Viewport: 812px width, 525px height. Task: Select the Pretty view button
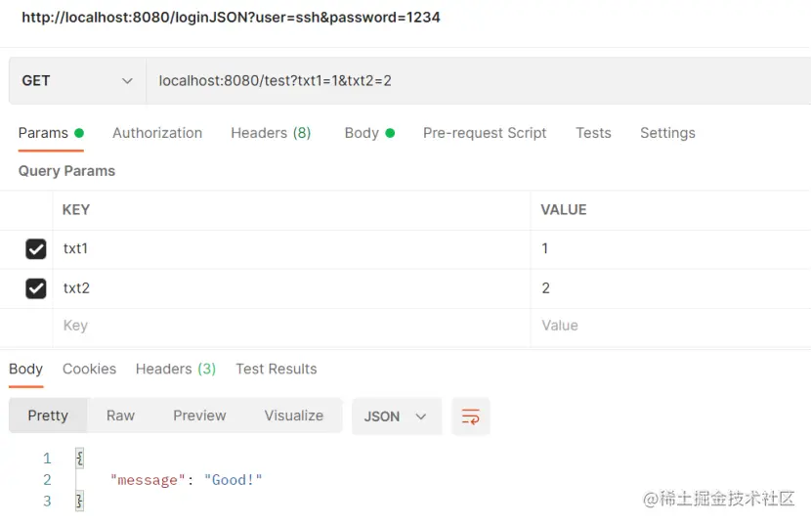click(48, 416)
